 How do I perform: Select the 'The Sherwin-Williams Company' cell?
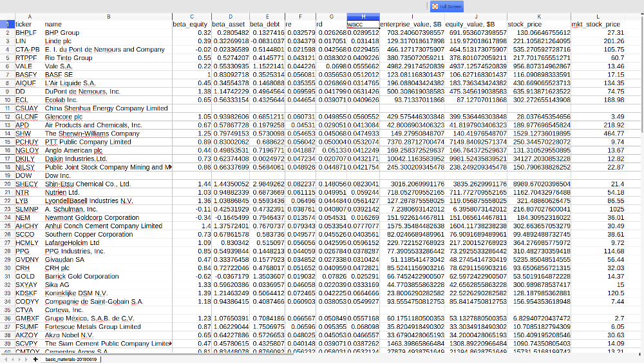point(108,133)
